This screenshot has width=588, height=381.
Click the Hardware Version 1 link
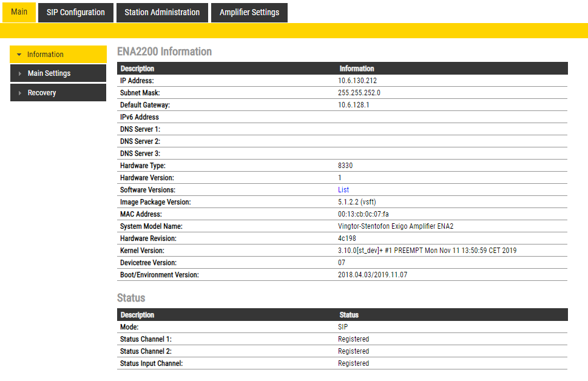click(x=340, y=178)
